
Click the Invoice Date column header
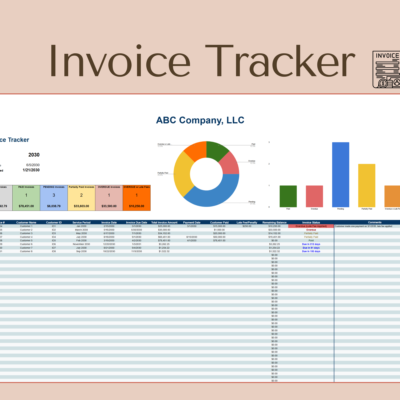(x=109, y=222)
